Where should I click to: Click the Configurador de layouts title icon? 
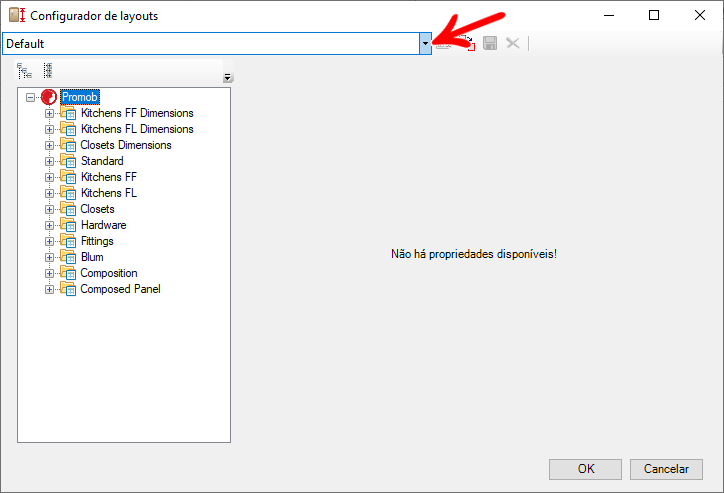pos(17,15)
